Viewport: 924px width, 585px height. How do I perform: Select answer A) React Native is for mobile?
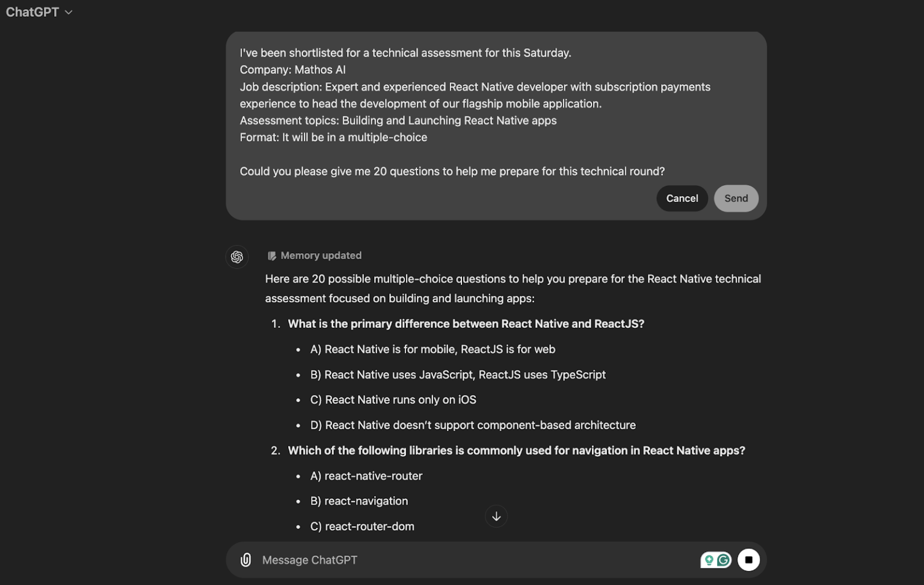(x=433, y=349)
